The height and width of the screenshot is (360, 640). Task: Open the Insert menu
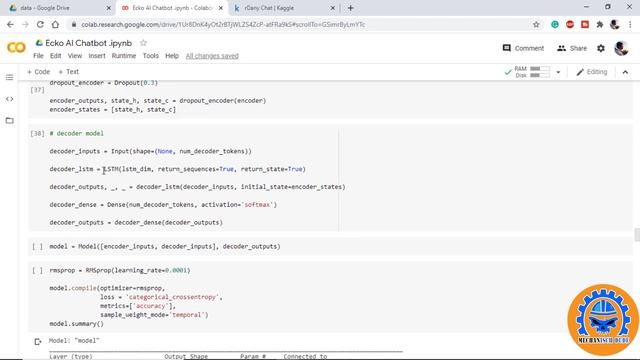tap(97, 56)
